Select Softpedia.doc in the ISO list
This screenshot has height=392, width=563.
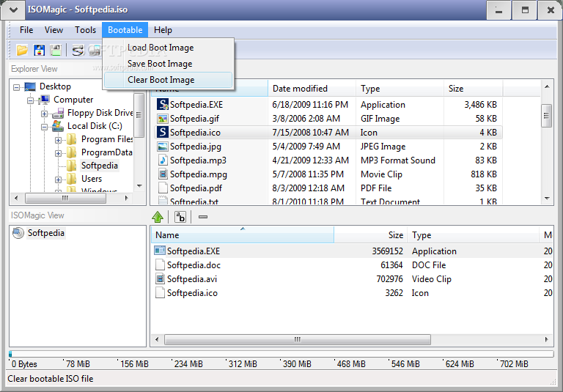tap(194, 265)
